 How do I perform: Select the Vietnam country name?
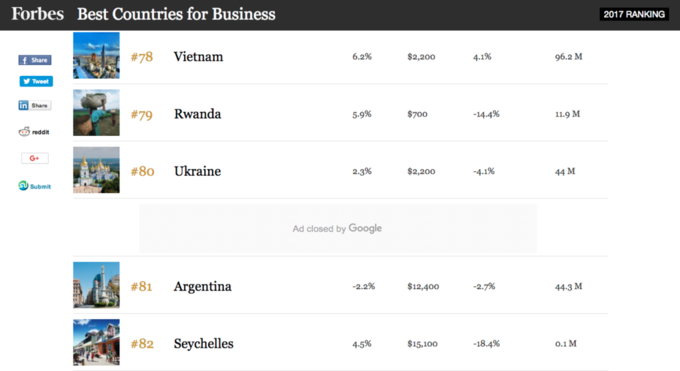click(199, 57)
